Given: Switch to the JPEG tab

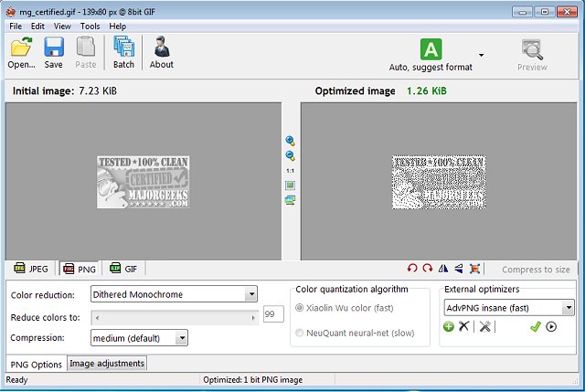Looking at the screenshot, I should pyautogui.click(x=31, y=269).
